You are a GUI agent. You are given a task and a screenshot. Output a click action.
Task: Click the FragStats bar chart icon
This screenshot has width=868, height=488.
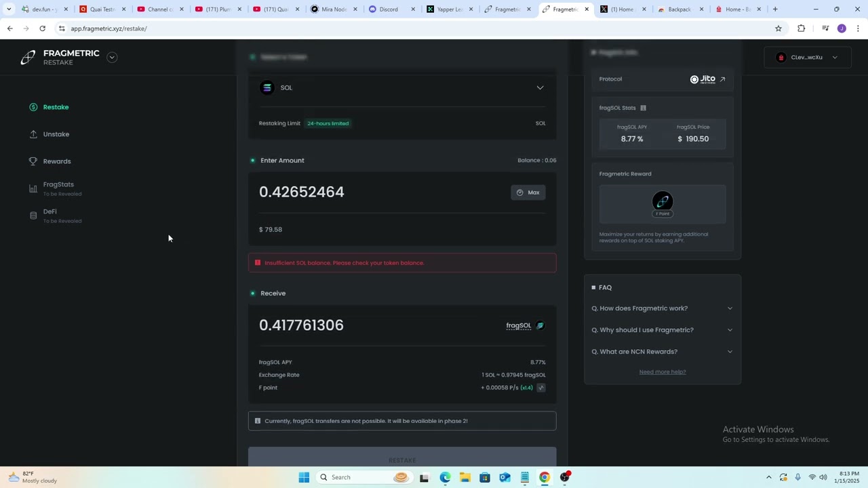(x=33, y=189)
